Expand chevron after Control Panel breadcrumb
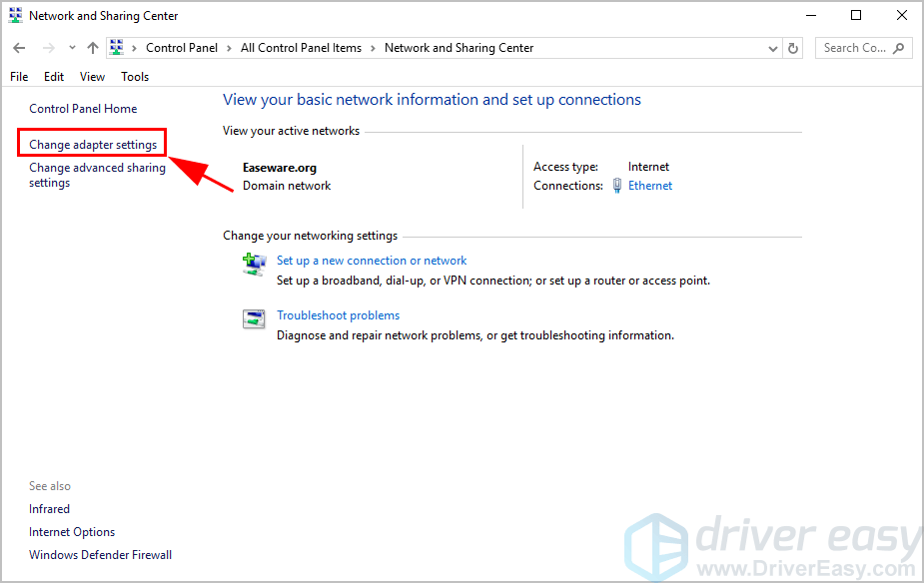 tap(229, 48)
